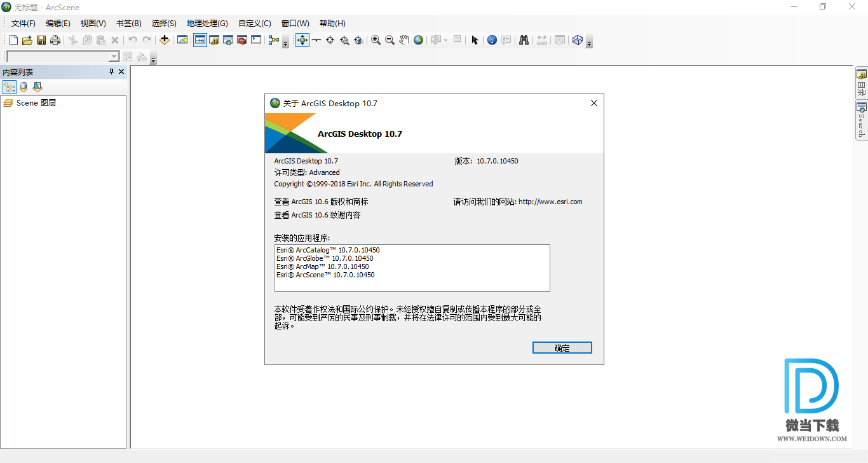868x463 pixels.
Task: Launch the ModelBuilder window
Action: [x=274, y=40]
